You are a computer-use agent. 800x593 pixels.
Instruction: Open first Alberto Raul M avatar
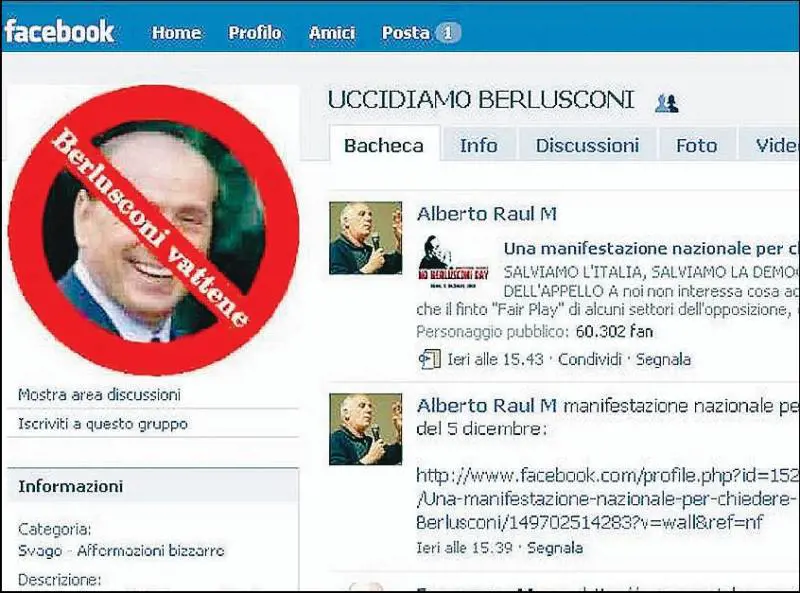tap(365, 238)
